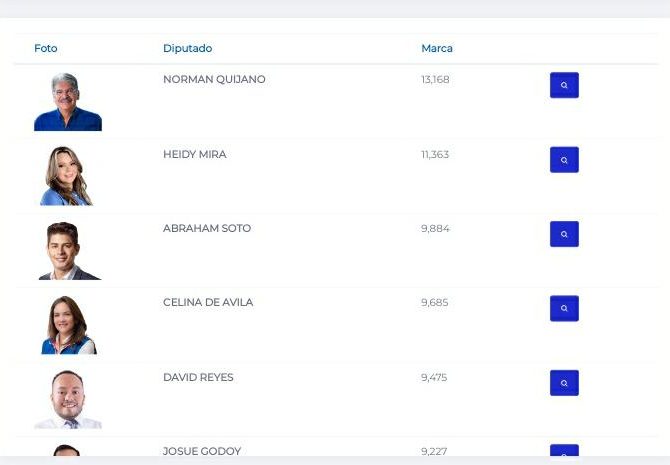Click the search icon beside David Reyes

tap(564, 383)
